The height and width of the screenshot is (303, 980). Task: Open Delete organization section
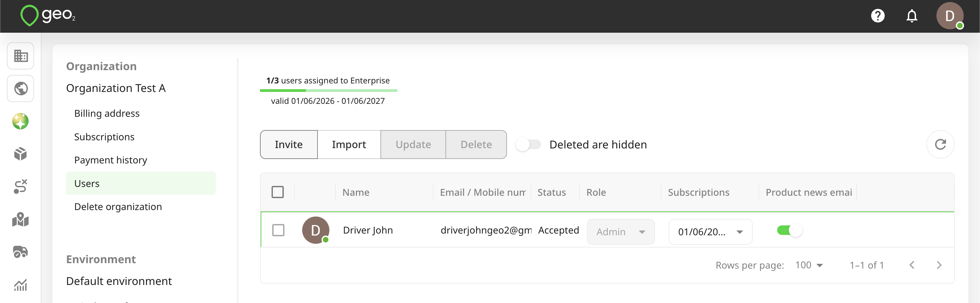coord(118,207)
